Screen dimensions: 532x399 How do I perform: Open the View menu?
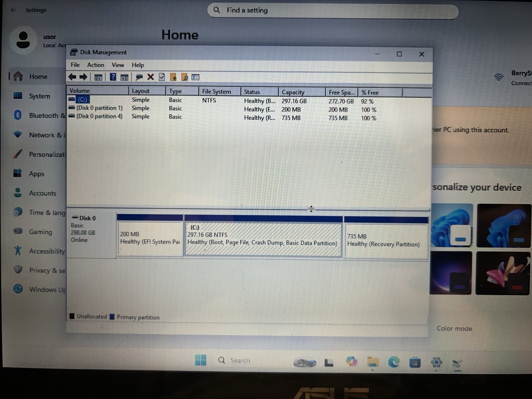pos(118,65)
